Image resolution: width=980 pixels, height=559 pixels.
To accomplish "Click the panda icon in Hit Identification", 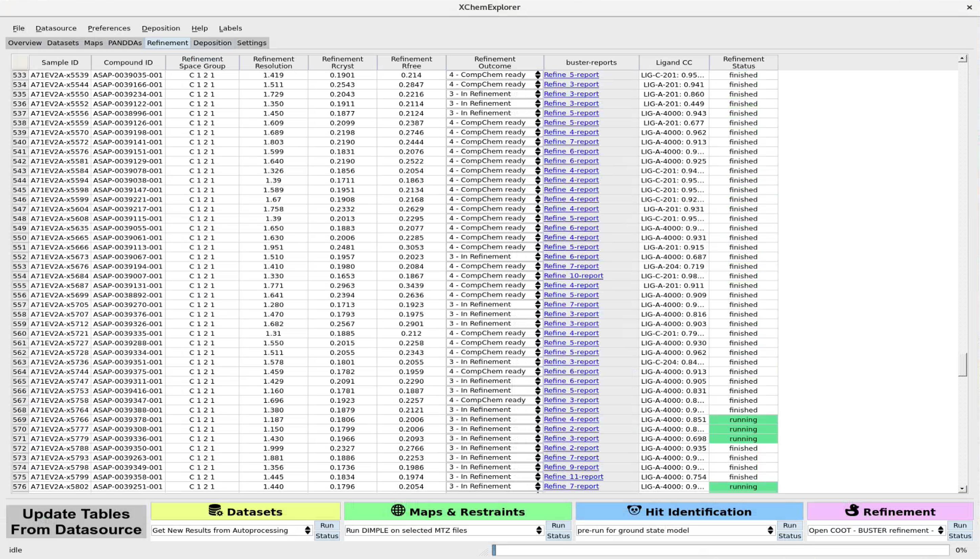I will [634, 510].
